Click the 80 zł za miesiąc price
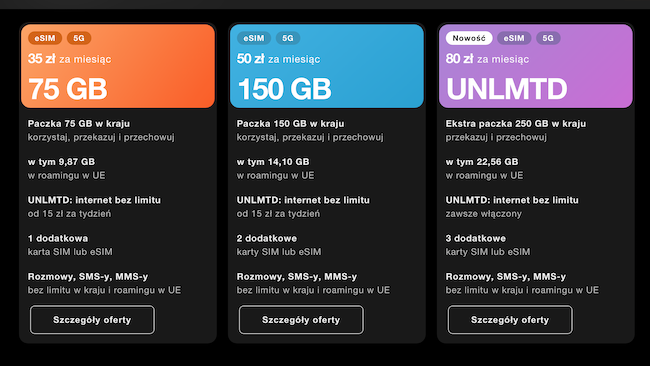 (487, 59)
